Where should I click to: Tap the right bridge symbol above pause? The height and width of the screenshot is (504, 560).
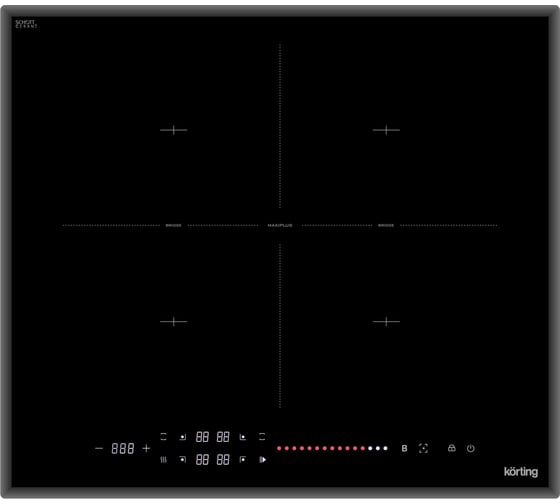pos(262,436)
